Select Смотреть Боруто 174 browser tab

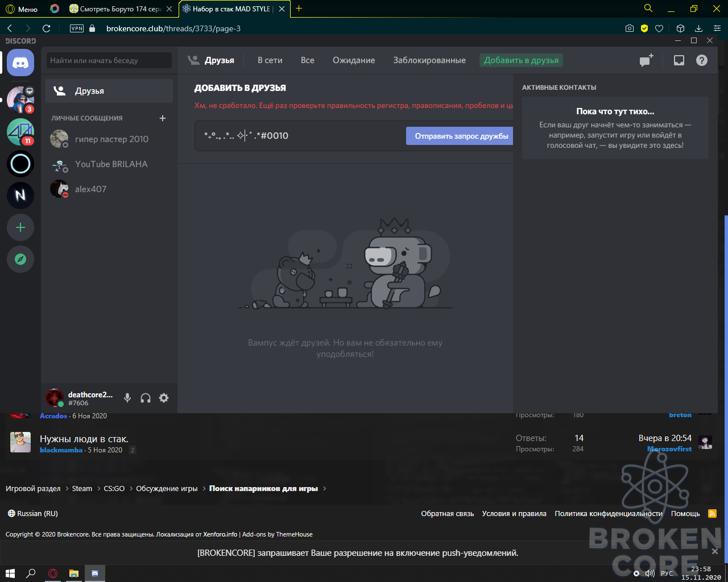[x=120, y=9]
